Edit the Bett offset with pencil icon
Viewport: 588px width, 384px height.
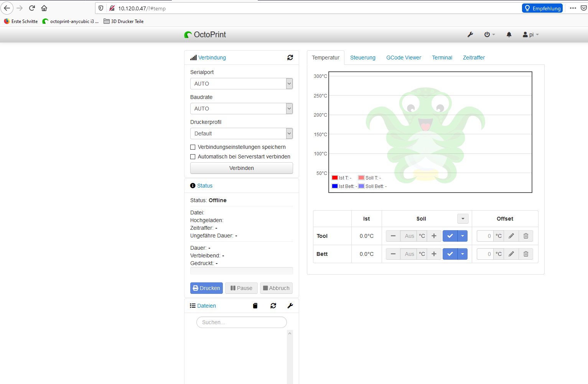[x=511, y=254]
